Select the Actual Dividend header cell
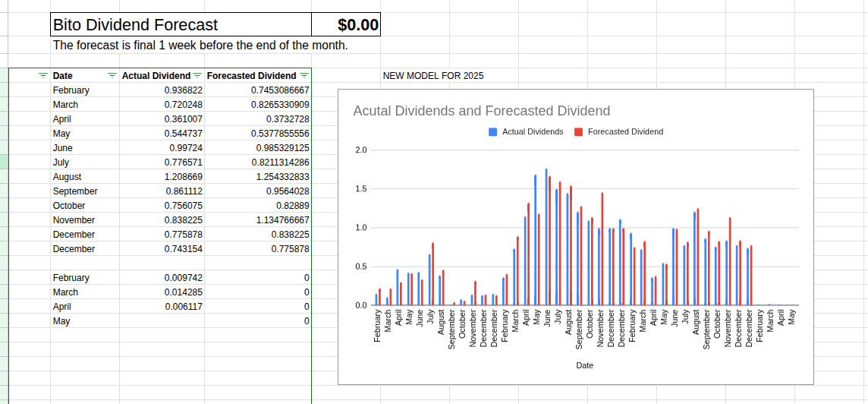The width and height of the screenshot is (868, 404). [162, 75]
